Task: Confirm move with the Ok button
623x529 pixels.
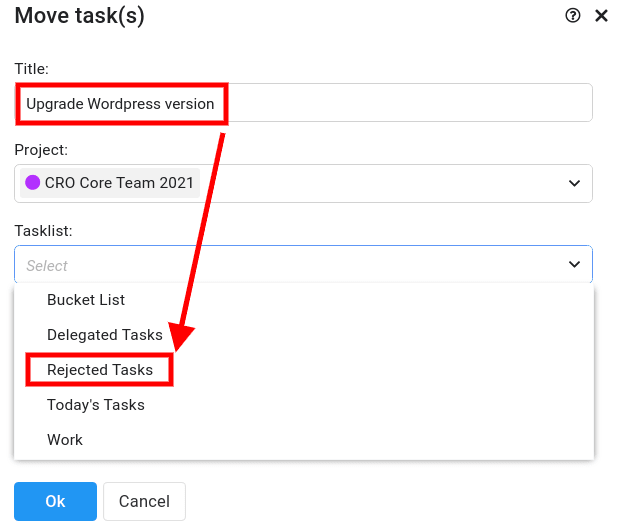Action: tap(55, 501)
